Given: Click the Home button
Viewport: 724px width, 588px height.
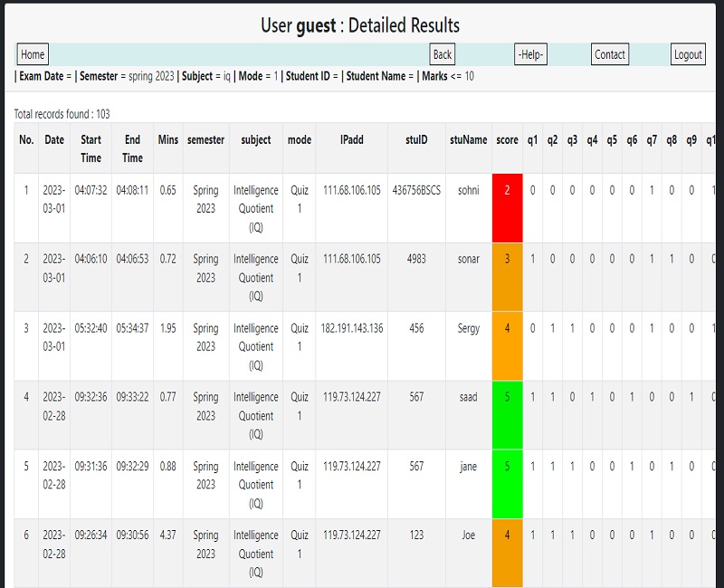Looking at the screenshot, I should click(33, 54).
